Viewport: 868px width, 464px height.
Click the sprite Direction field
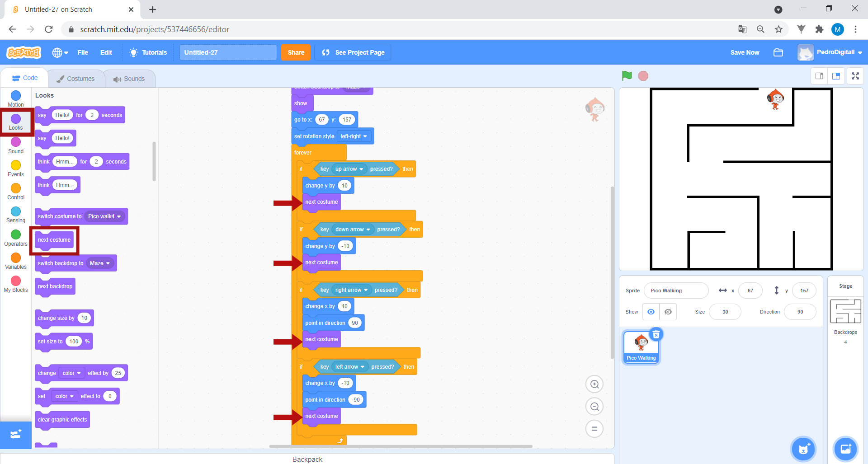pyautogui.click(x=800, y=312)
